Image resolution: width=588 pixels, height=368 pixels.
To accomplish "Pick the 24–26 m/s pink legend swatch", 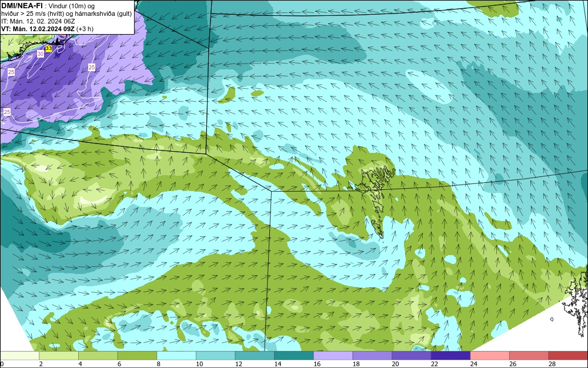I will [x=490, y=356].
